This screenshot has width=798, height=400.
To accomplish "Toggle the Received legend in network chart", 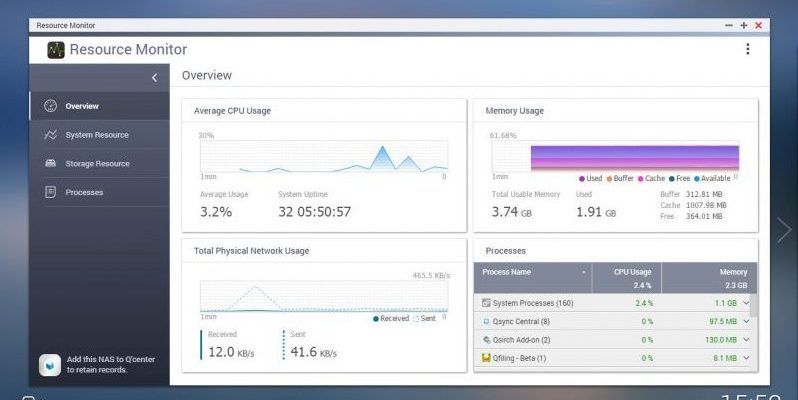I will click(x=391, y=319).
